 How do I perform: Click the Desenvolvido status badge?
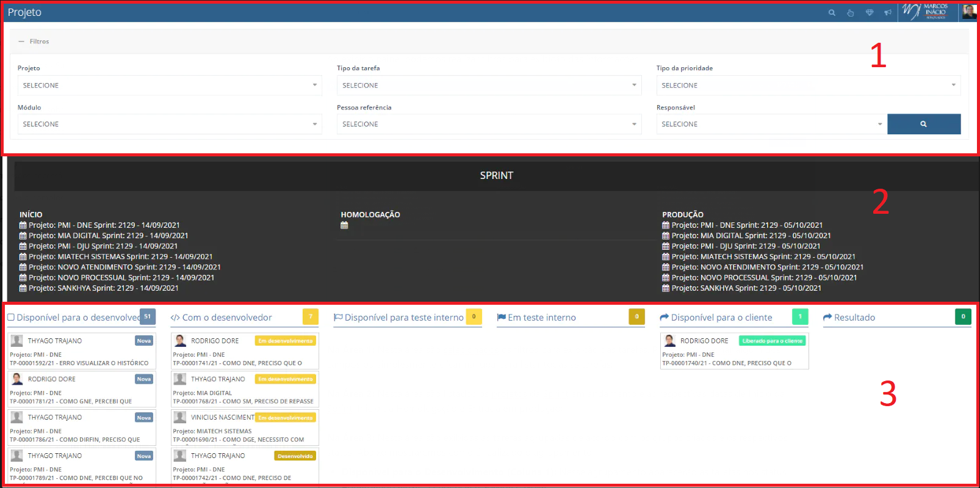pyautogui.click(x=295, y=456)
